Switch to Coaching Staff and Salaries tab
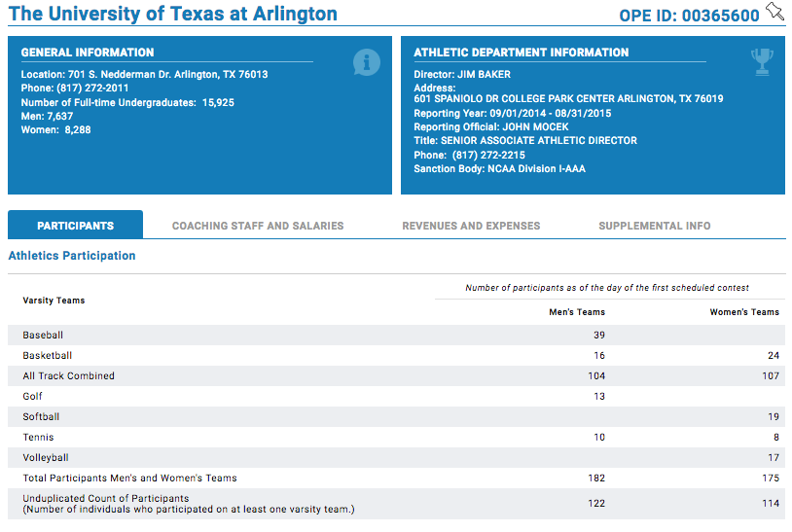792x532 pixels. [x=258, y=226]
